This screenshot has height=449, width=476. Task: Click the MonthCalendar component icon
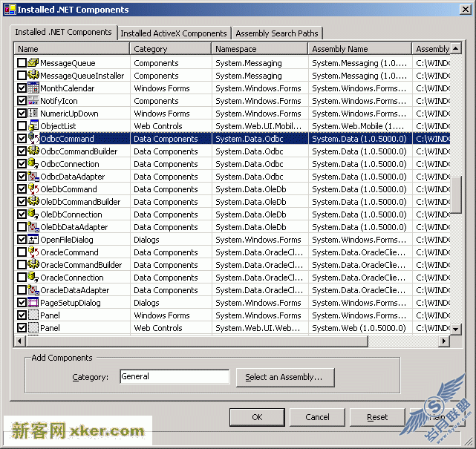pos(33,88)
